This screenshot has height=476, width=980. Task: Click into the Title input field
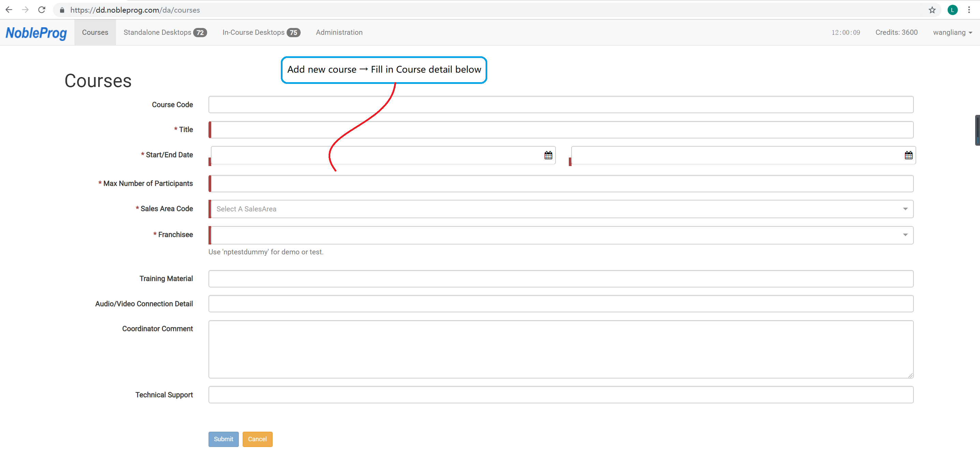[560, 130]
